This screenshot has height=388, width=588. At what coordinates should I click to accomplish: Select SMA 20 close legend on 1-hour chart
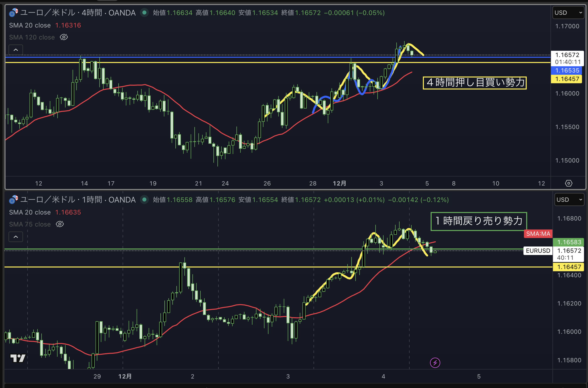30,212
